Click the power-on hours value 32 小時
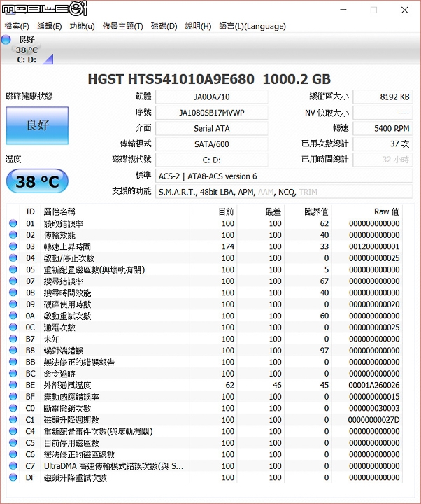 click(x=383, y=160)
